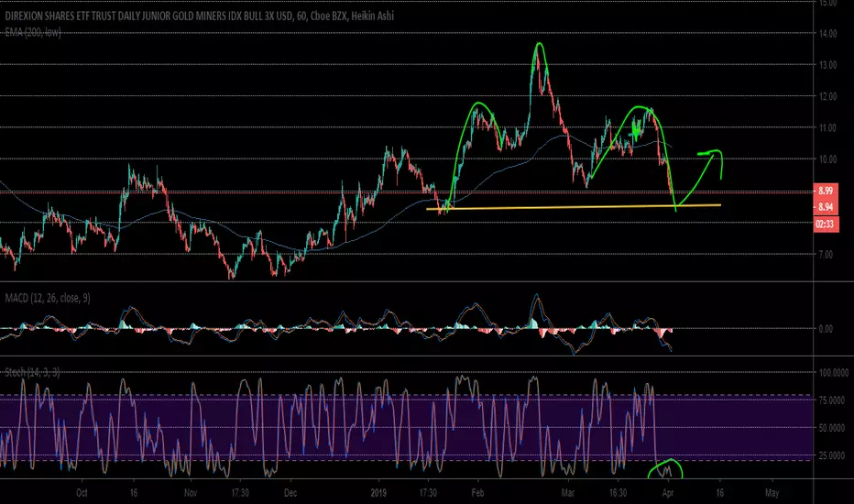This screenshot has width=854, height=504.
Task: Select the MACD (12, 26, close, 9) label
Action: (48, 298)
